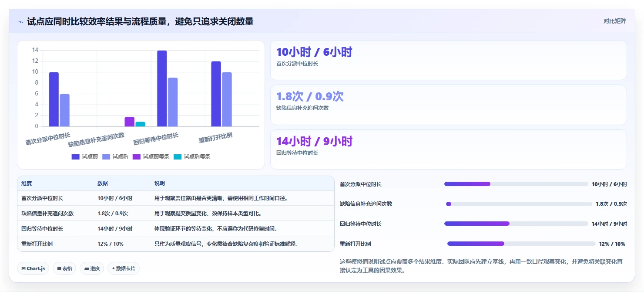
Task: Click the 10小时 / 6小时 data card heading
Action: tap(314, 52)
